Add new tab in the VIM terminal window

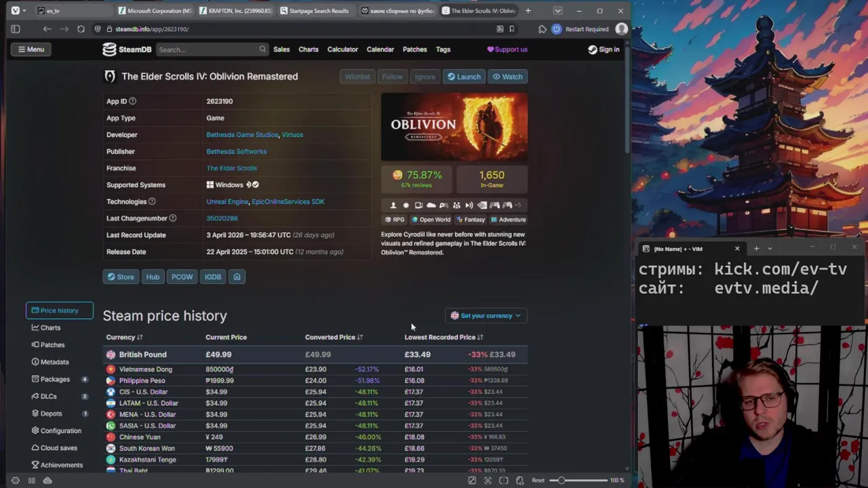[756, 249]
